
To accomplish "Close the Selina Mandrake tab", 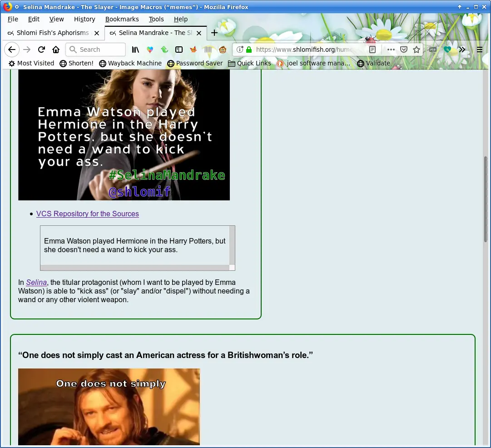I will point(199,33).
